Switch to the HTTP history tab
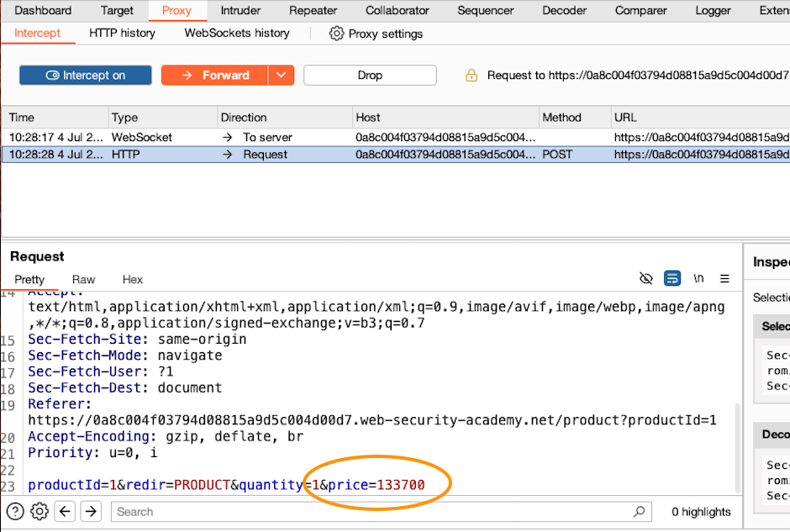Viewport: 790px width, 532px height. click(x=122, y=33)
